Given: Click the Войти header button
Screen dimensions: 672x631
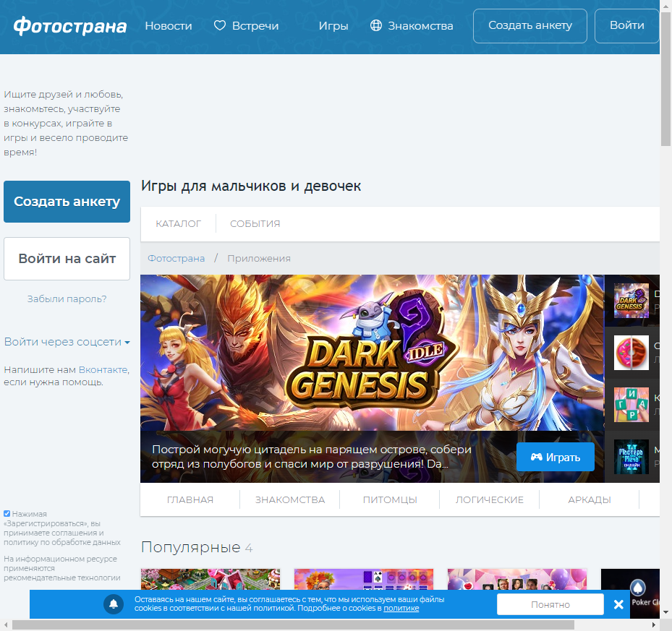Looking at the screenshot, I should (627, 26).
